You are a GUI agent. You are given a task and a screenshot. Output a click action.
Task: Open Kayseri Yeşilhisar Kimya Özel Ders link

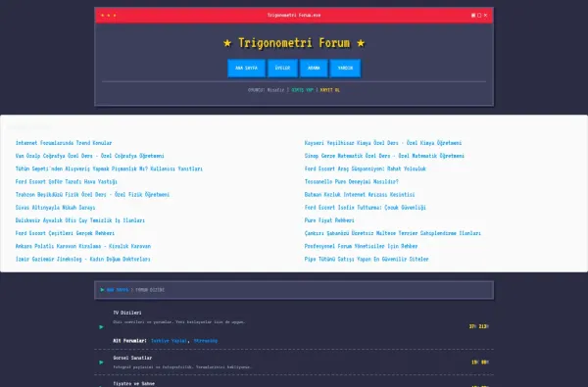click(x=383, y=143)
